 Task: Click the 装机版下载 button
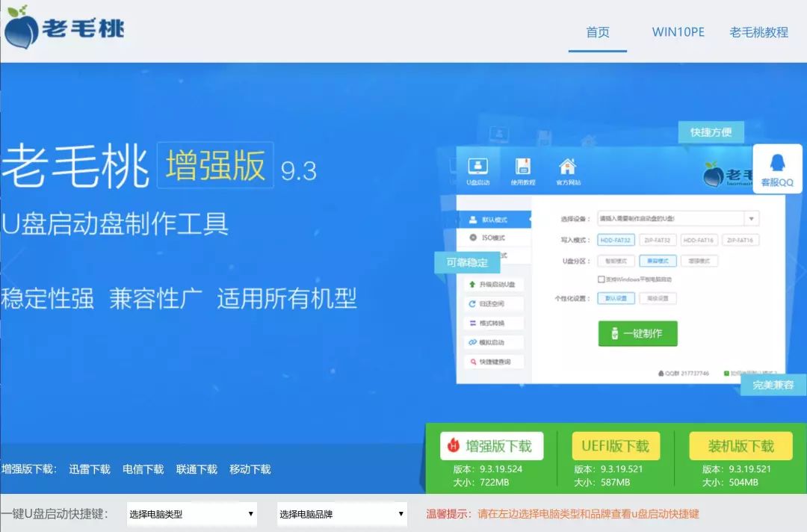point(740,446)
